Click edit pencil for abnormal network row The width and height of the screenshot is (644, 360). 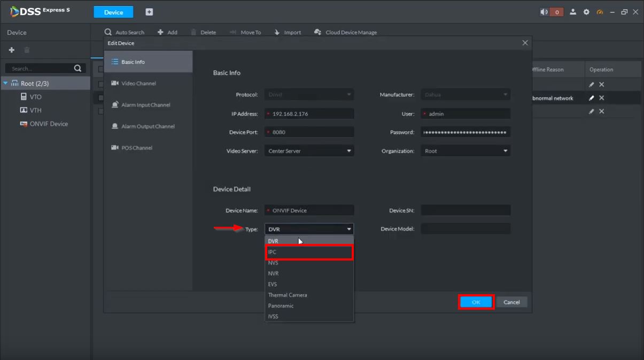591,98
